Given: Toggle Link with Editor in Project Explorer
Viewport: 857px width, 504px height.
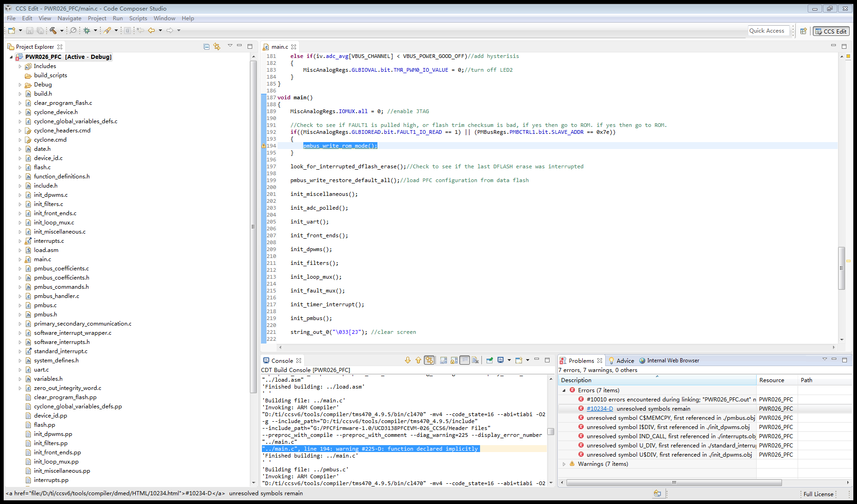Looking at the screenshot, I should [x=217, y=46].
